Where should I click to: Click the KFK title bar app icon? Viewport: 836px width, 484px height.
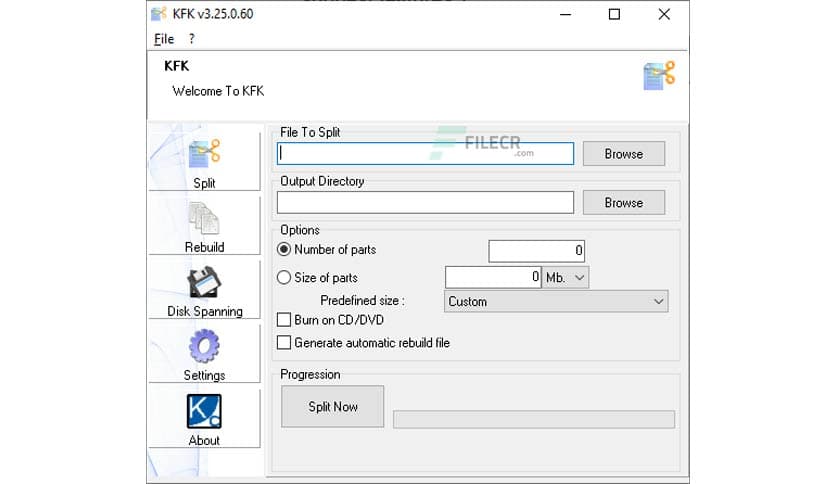click(x=159, y=14)
